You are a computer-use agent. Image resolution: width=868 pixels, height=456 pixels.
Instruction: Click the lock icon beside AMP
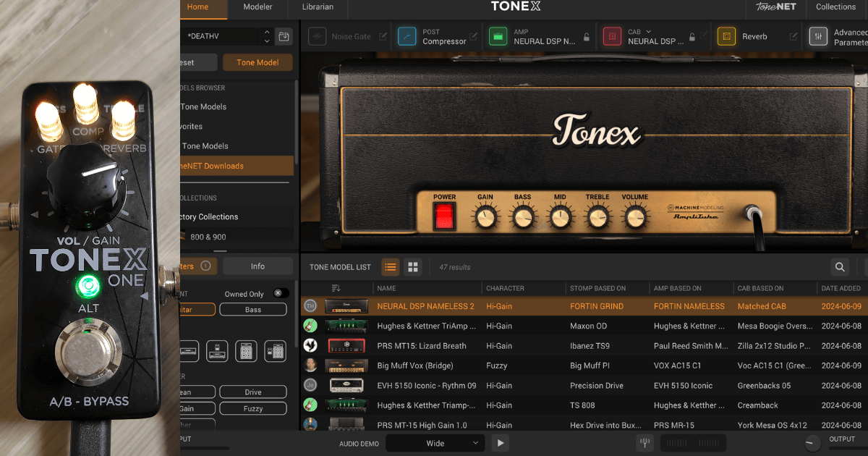[587, 37]
